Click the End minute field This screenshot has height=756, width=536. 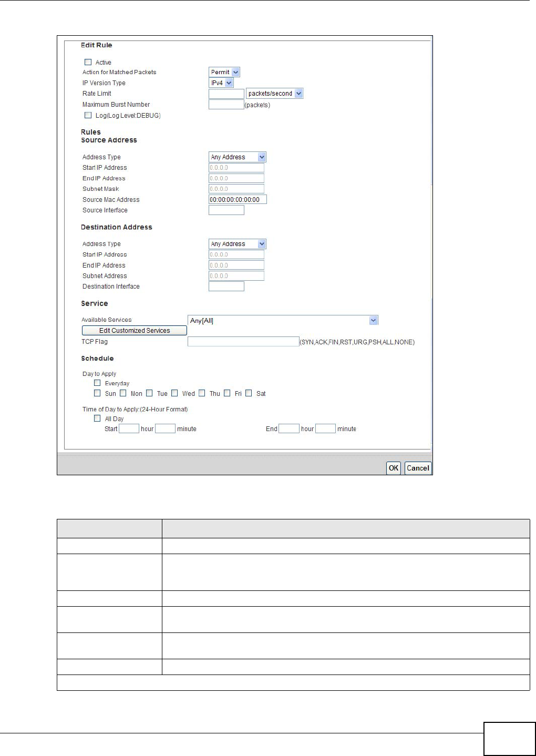325,428
